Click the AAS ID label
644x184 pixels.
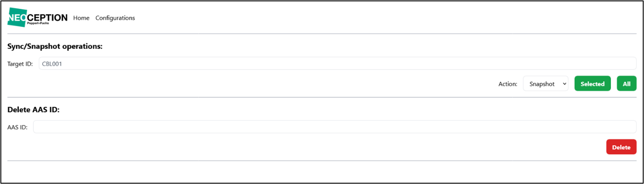pos(17,127)
